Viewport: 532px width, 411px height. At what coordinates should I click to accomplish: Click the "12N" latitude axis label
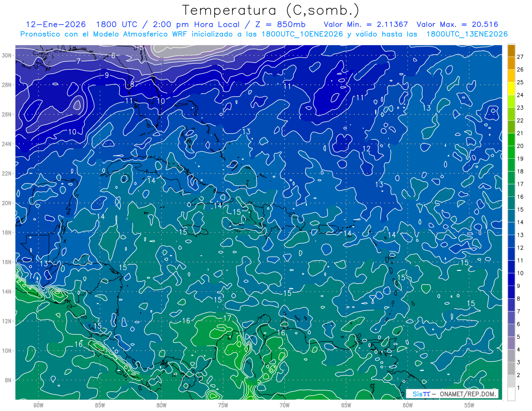tap(8, 321)
